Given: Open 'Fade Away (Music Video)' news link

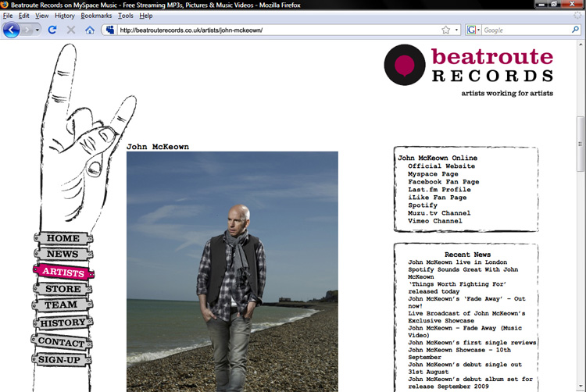Looking at the screenshot, I should tap(465, 331).
